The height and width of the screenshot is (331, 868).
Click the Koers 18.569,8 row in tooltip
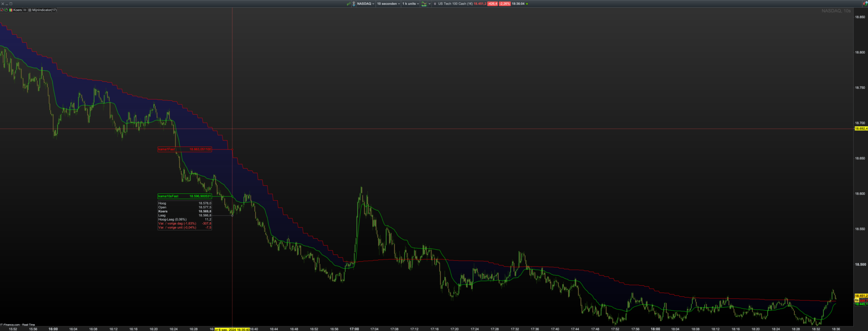pos(184,211)
